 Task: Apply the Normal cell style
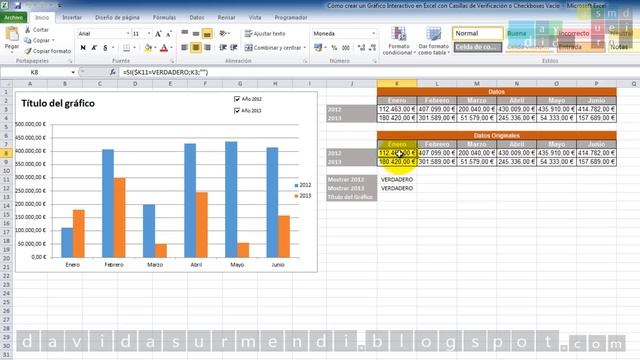478,33
